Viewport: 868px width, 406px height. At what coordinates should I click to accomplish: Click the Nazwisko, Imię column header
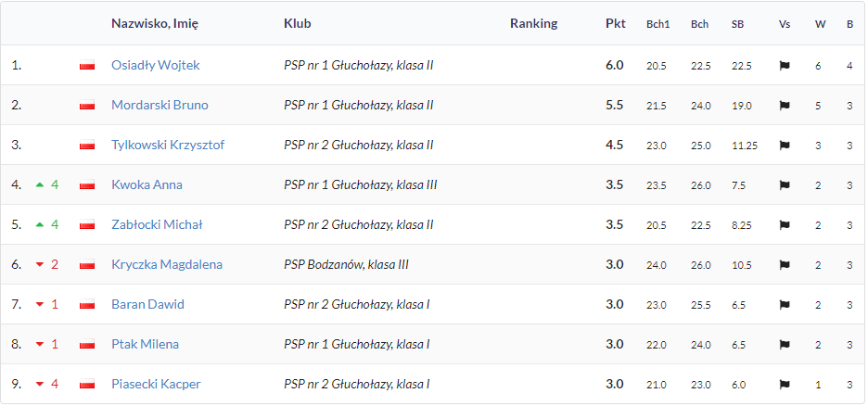pyautogui.click(x=155, y=24)
